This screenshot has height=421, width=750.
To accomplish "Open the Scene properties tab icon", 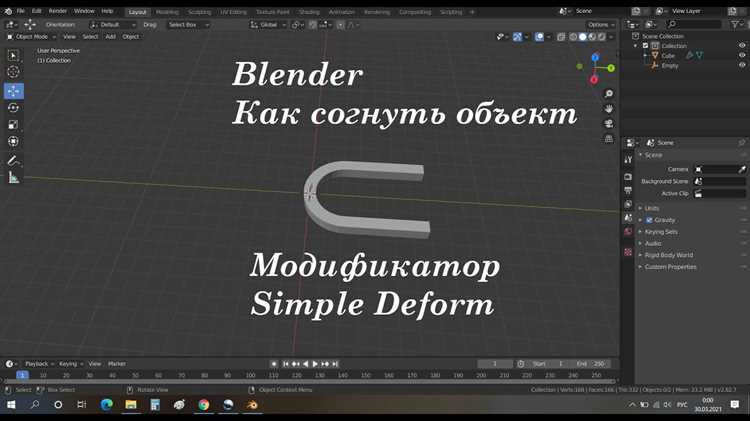I will [628, 218].
